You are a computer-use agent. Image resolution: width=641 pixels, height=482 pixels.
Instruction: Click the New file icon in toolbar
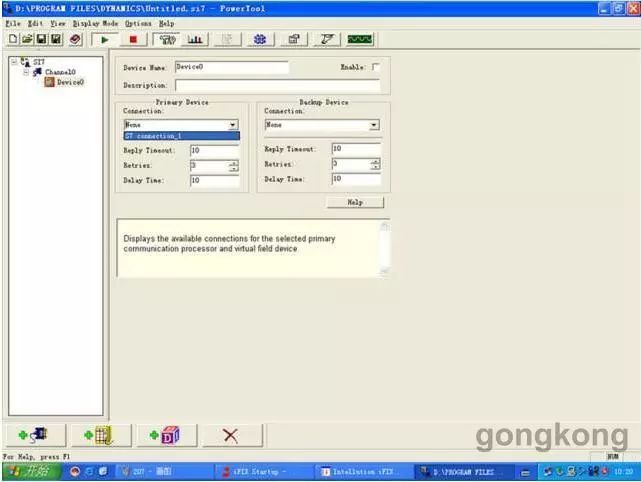point(12,39)
